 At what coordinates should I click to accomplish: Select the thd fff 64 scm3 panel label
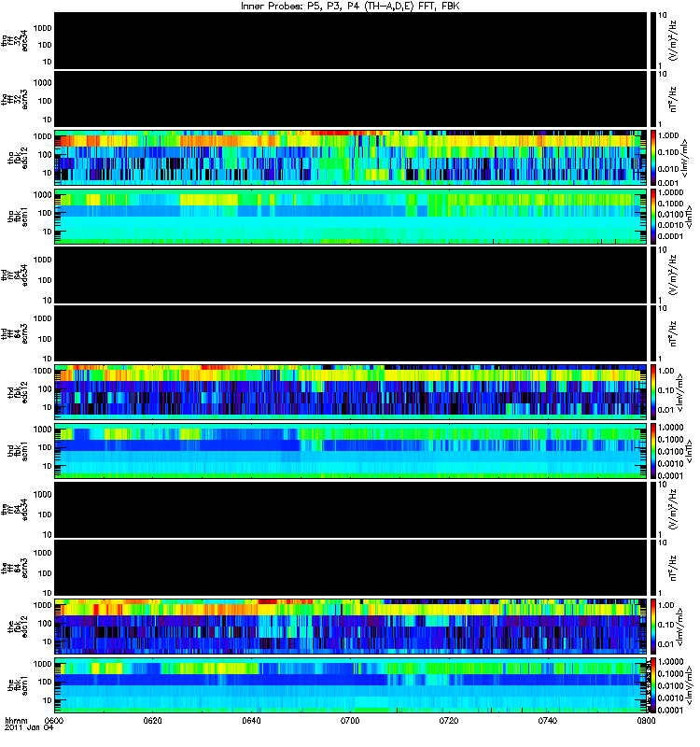point(15,333)
